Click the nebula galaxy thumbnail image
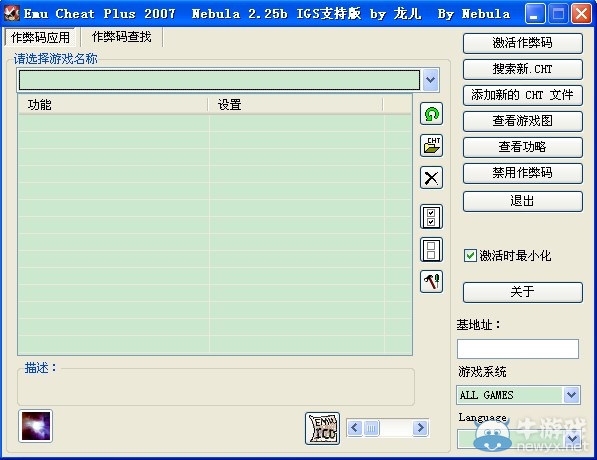 (x=35, y=426)
